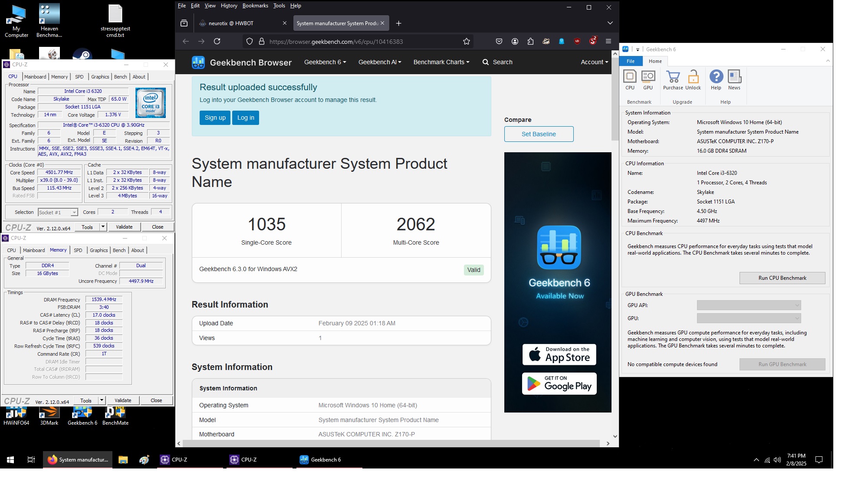Screen dimensions: 868x488
Task: Open the stressapptest cmd.txt desktop file
Action: coord(115,21)
